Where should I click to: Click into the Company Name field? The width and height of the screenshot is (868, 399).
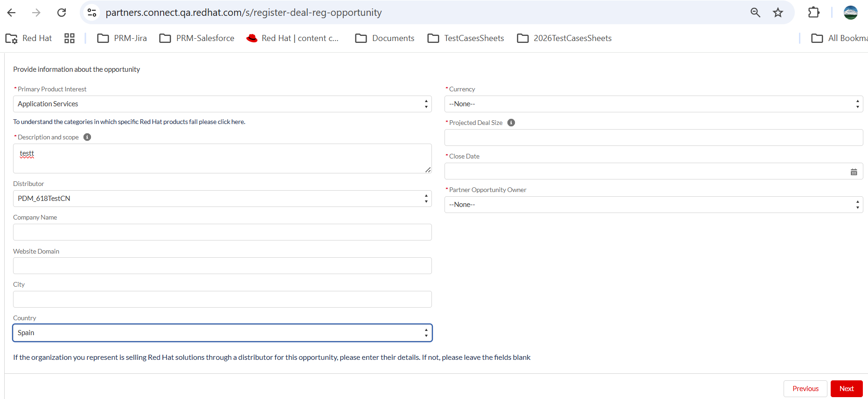pyautogui.click(x=222, y=232)
